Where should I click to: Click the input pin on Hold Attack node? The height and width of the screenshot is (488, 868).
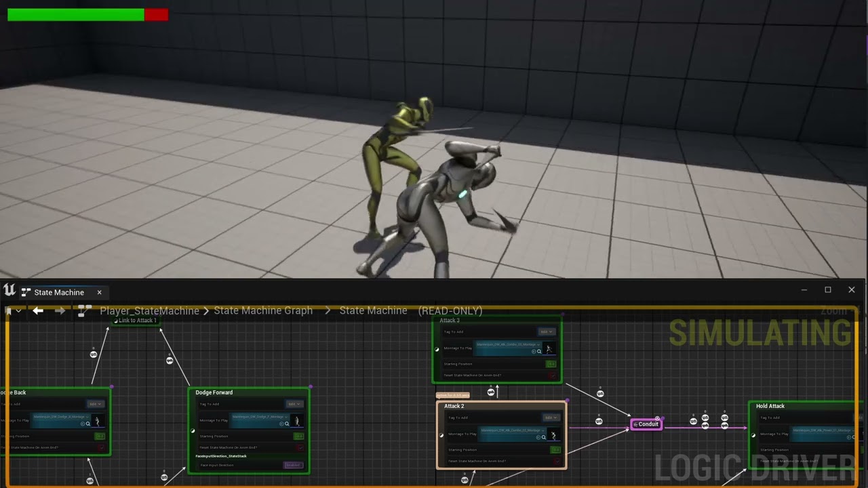[x=753, y=435]
